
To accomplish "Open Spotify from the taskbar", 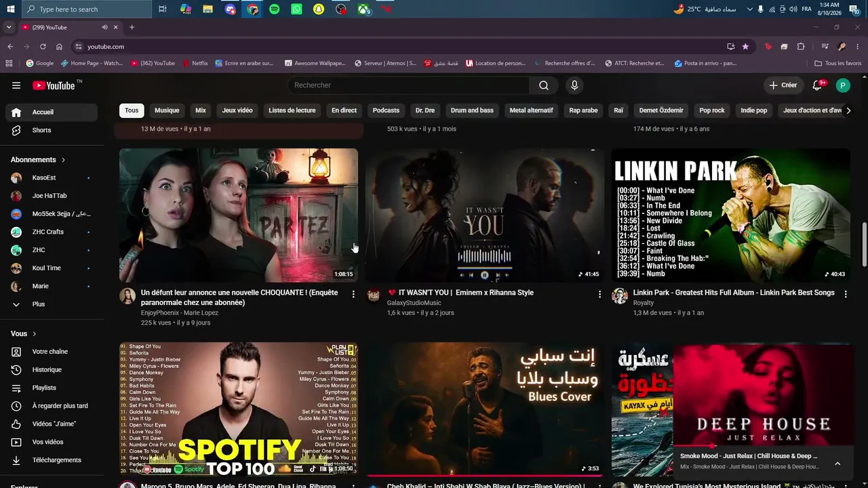I will (x=274, y=9).
